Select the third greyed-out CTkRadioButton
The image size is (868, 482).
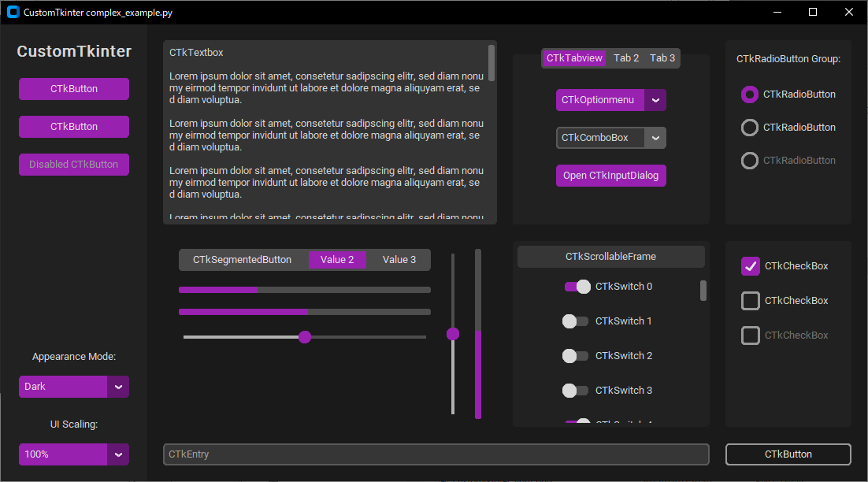(x=750, y=161)
